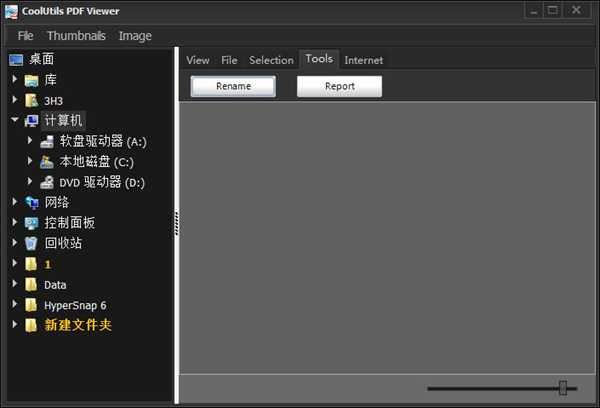The width and height of the screenshot is (600, 408).
Task: Expand the 3H3 tree node
Action: click(x=15, y=100)
